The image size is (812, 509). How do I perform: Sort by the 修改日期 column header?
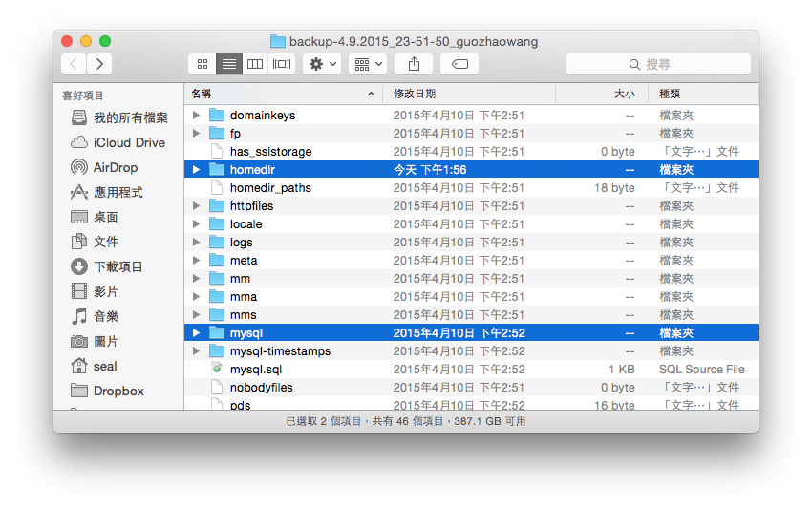[469, 94]
